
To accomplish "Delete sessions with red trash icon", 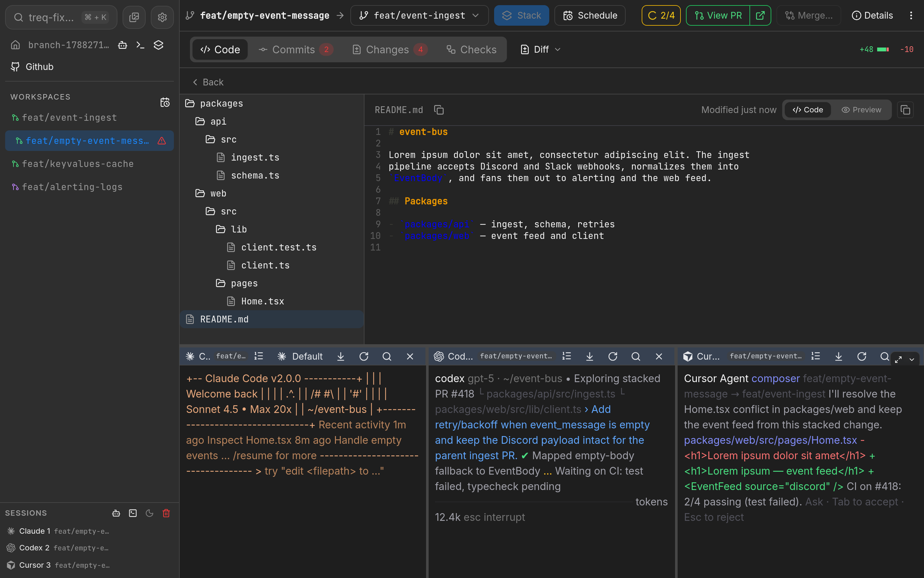I will (x=166, y=513).
